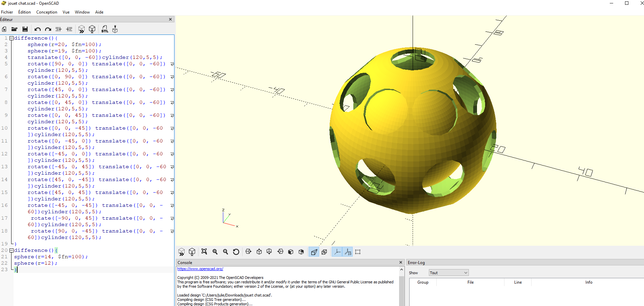Click the code line sphere(r=14, $fn=100);

pyautogui.click(x=51, y=257)
